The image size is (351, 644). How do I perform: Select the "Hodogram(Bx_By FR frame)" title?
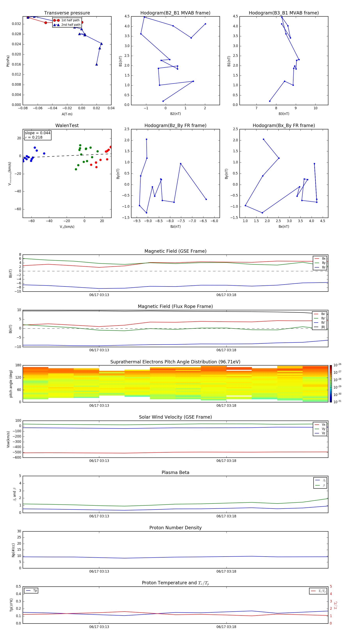click(284, 125)
